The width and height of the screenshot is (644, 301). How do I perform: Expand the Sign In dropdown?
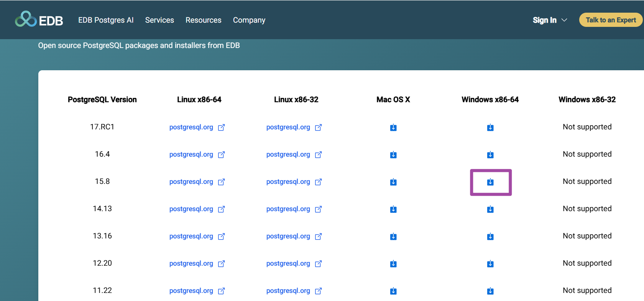point(550,20)
